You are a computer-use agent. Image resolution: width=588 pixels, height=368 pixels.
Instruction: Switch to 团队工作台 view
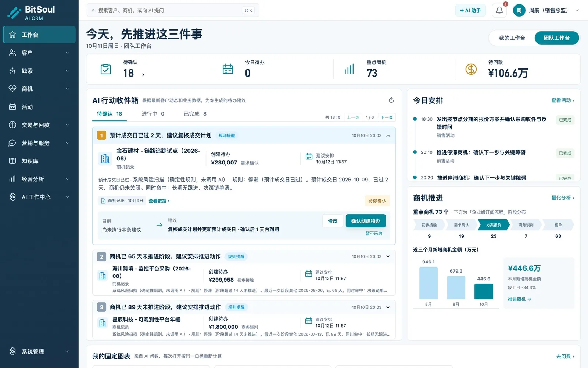556,38
